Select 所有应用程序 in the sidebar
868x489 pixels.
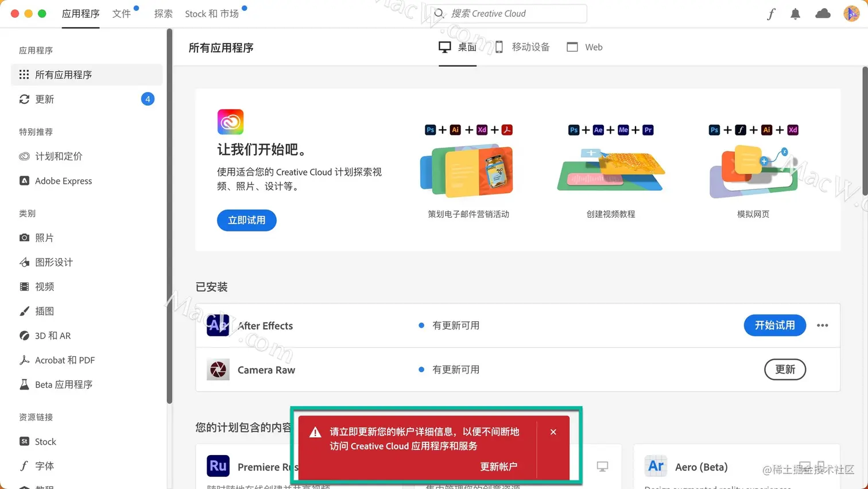coord(87,75)
